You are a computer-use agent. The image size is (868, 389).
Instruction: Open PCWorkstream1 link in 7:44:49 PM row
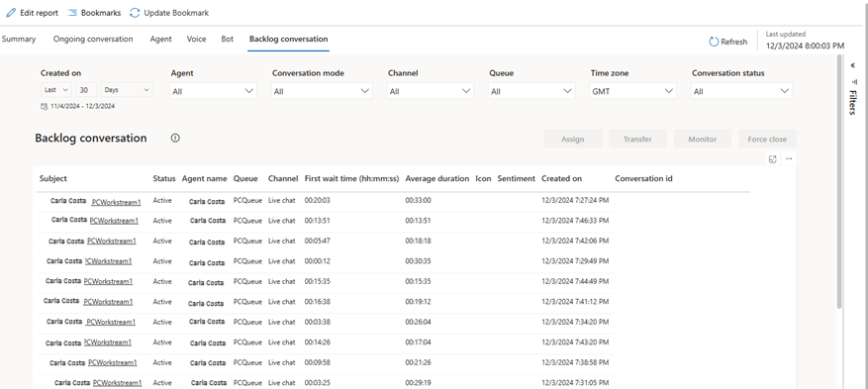pyautogui.click(x=108, y=282)
